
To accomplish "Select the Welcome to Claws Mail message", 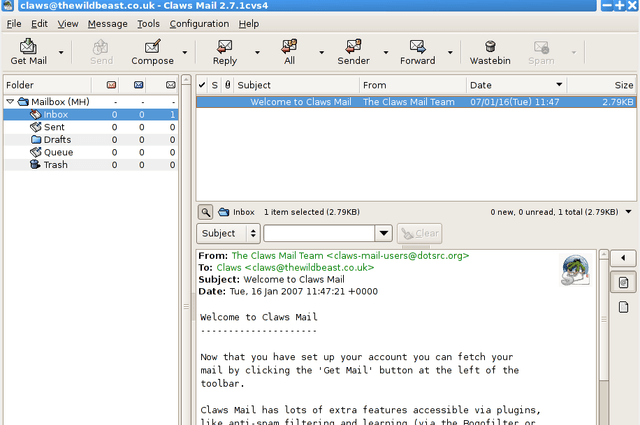I will tap(416, 102).
